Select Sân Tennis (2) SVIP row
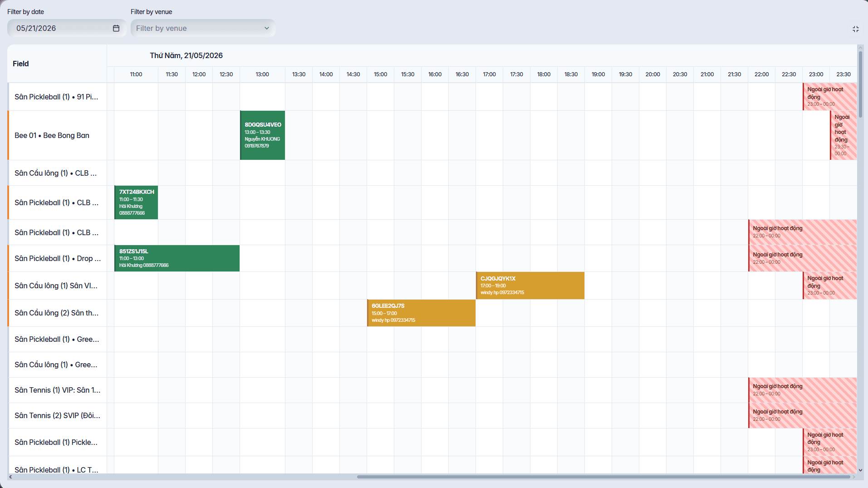This screenshot has width=868, height=488. tap(57, 415)
